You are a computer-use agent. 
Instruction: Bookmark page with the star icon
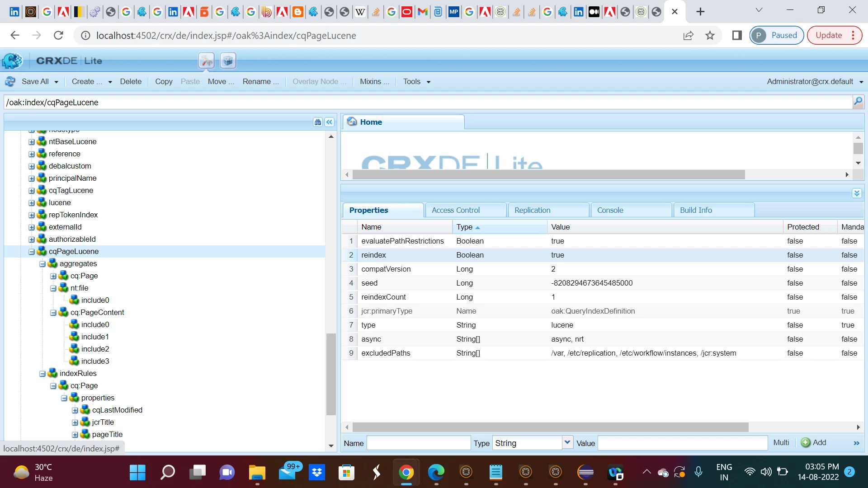tap(710, 35)
